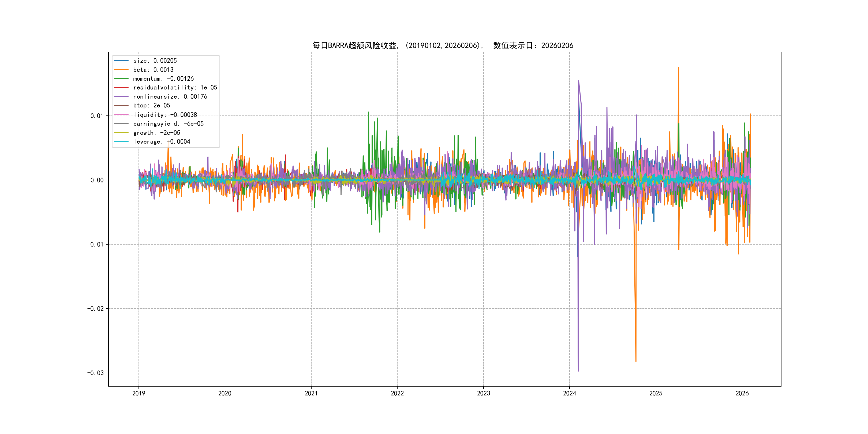Click the brown btop legend line
This screenshot has height=434, width=868.
coord(121,106)
